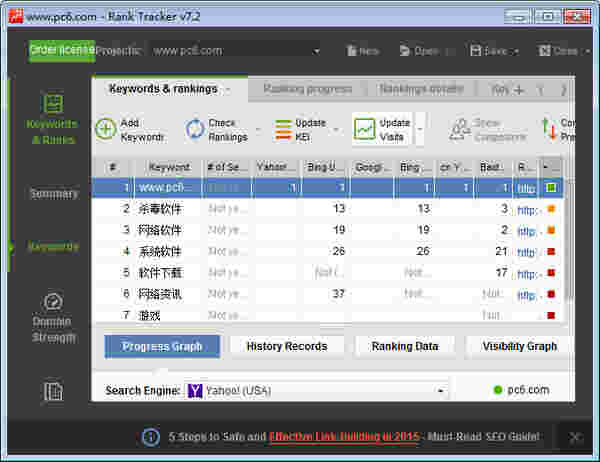Click the Yahoo! Y logo icon
600x462 pixels.
point(195,391)
